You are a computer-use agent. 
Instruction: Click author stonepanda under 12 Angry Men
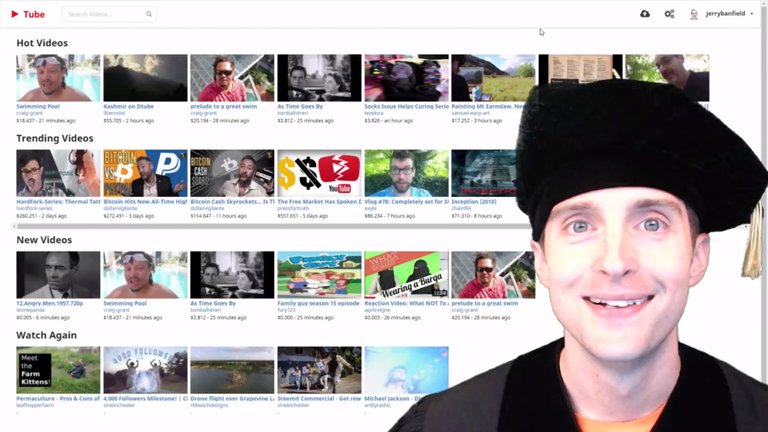point(30,311)
